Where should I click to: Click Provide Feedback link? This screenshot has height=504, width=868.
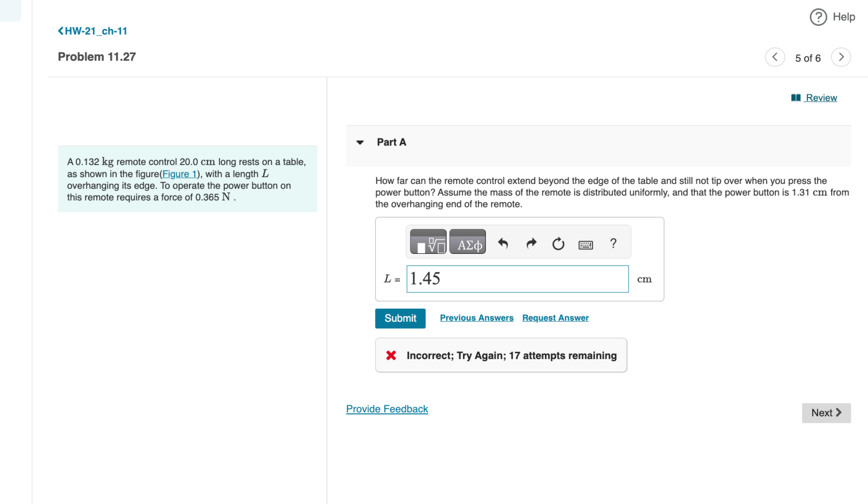click(387, 409)
